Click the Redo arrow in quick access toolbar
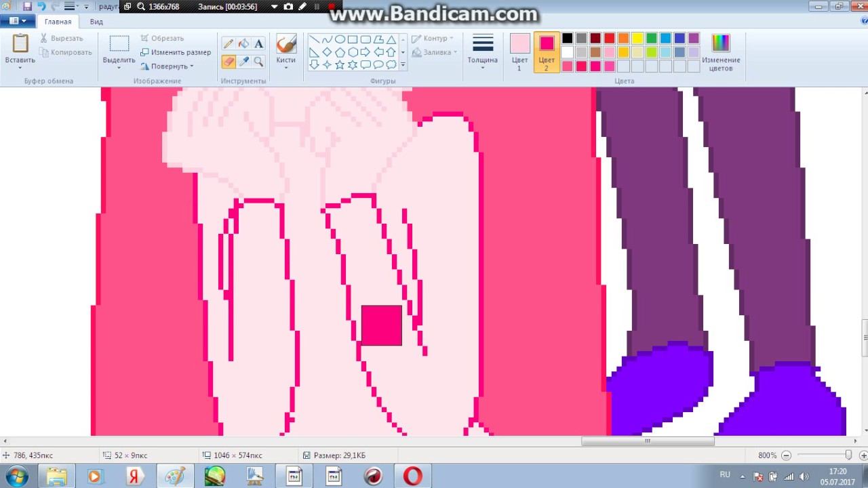Viewport: 868px width, 488px height. (55, 6)
